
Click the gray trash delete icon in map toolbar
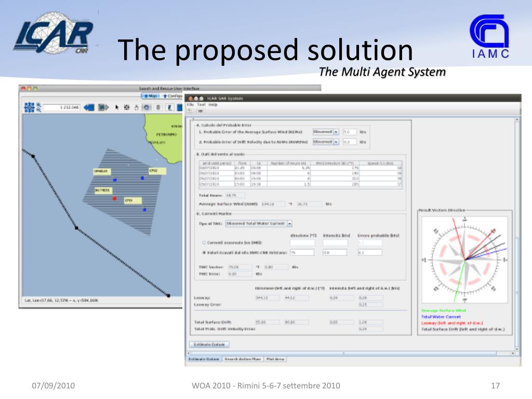coord(158,108)
